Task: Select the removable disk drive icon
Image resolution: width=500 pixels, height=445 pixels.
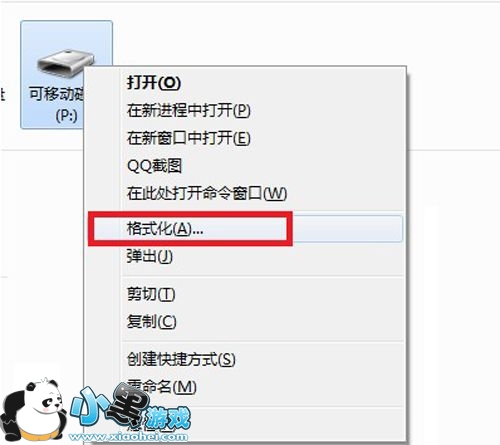Action: [65, 63]
